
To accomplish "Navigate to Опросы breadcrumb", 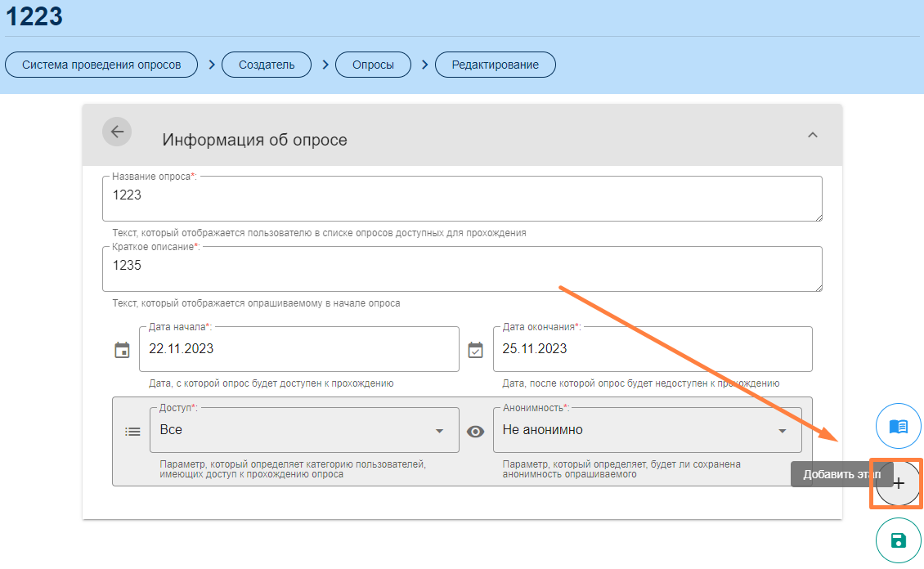I will 373,65.
